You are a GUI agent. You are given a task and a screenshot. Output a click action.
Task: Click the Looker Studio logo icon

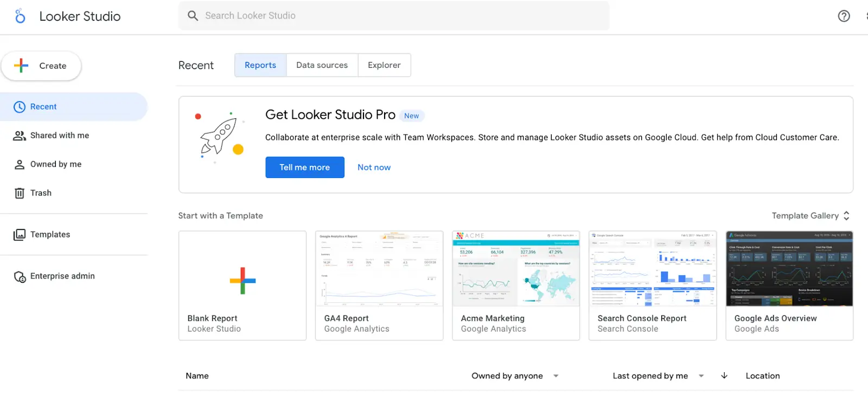(20, 16)
